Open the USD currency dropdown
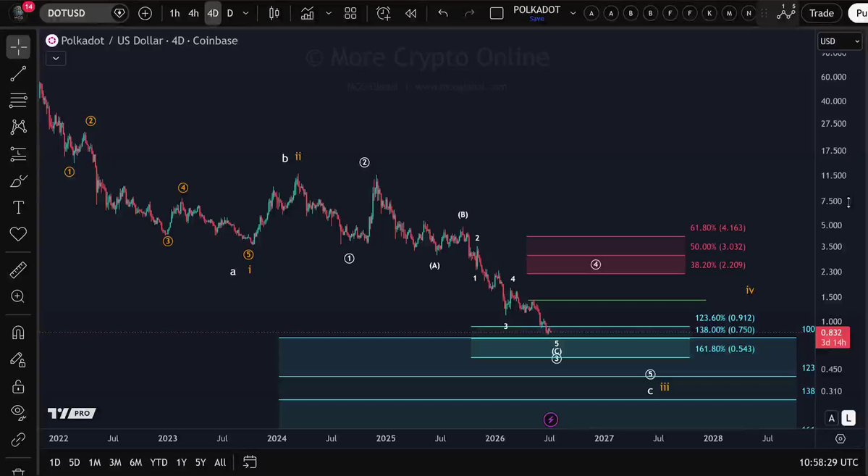The image size is (868, 476). (x=840, y=41)
